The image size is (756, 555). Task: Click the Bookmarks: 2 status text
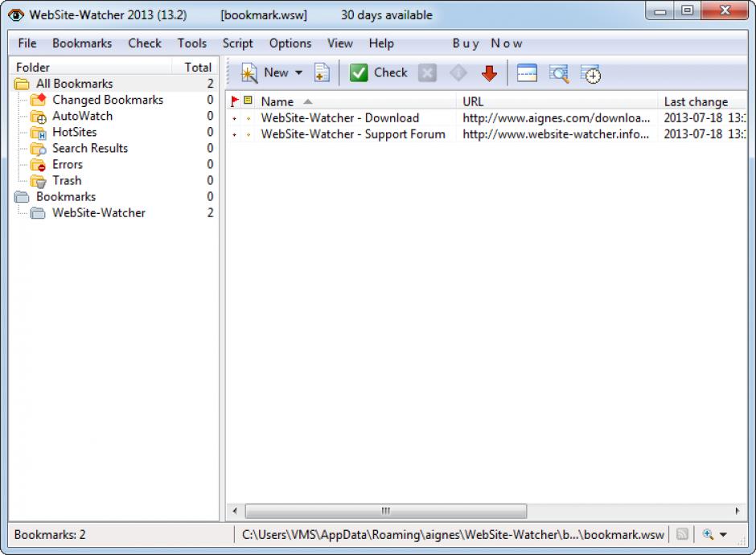click(x=50, y=535)
